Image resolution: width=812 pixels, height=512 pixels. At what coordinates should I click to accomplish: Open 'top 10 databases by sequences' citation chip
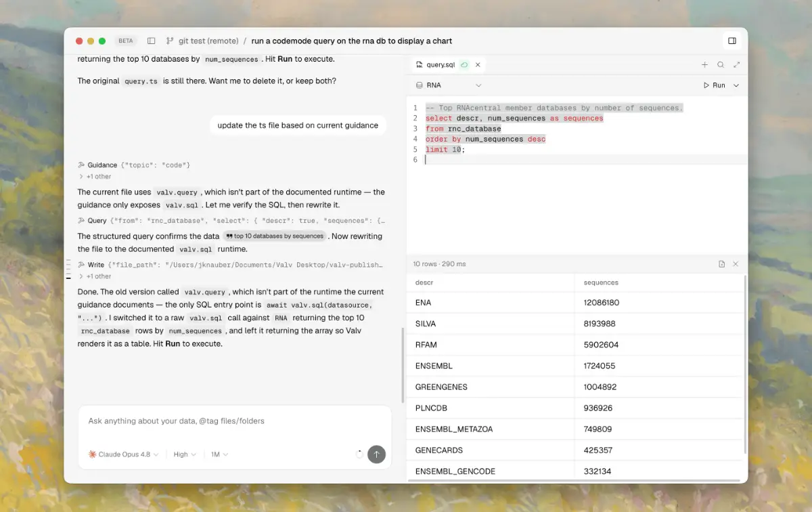(x=275, y=236)
